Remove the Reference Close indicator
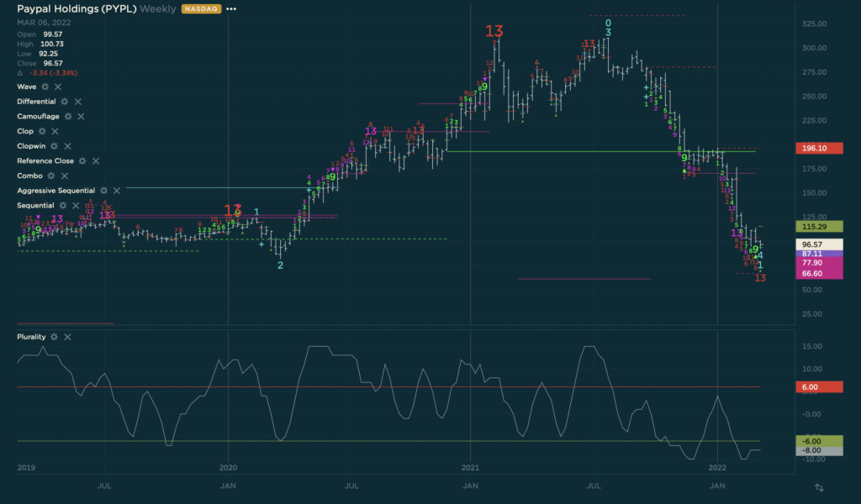The width and height of the screenshot is (861, 504). (96, 160)
